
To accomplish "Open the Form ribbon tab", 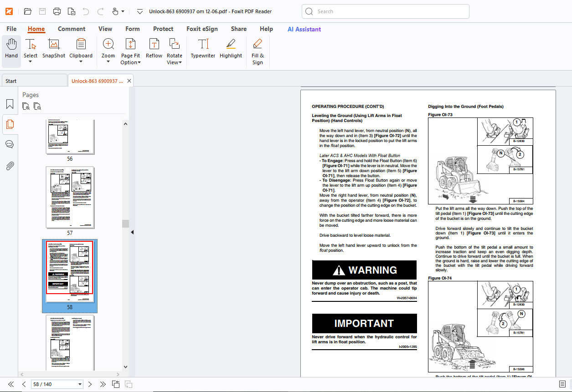I will 133,29.
